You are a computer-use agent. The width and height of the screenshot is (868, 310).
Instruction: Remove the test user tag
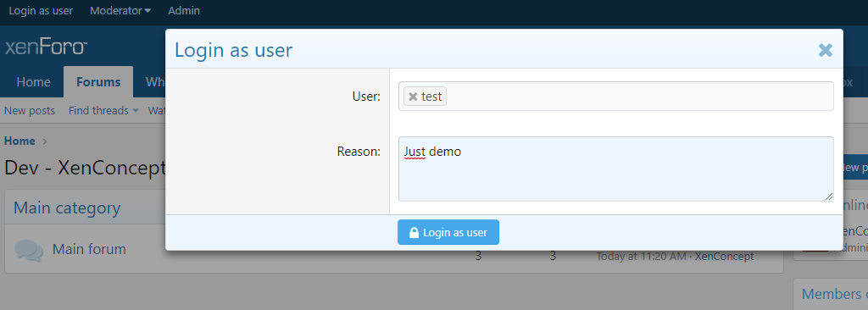click(x=413, y=97)
